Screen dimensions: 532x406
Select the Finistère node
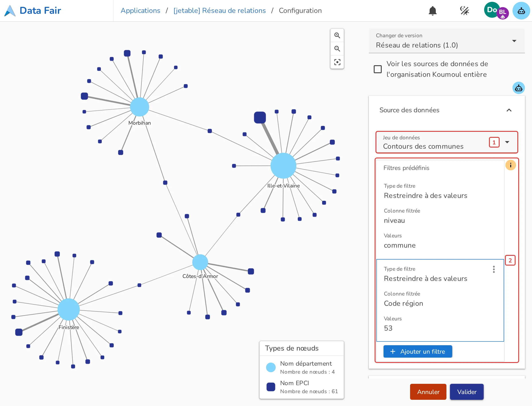tap(68, 309)
